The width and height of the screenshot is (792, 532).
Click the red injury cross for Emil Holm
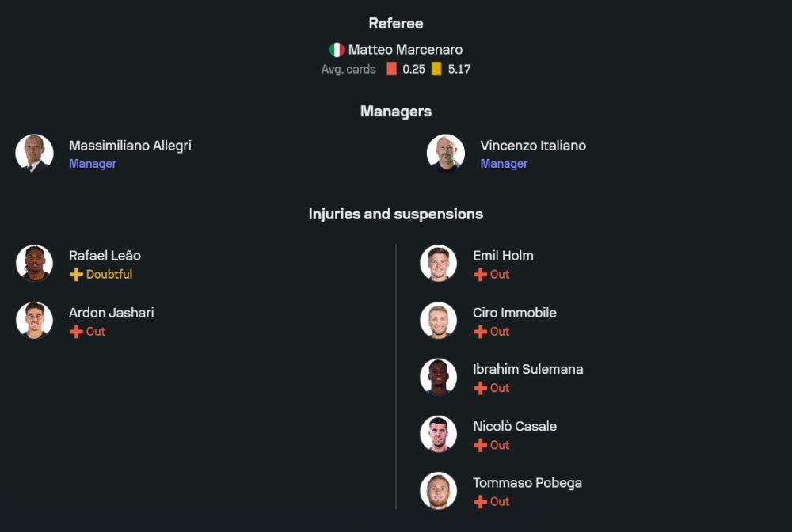pyautogui.click(x=480, y=275)
